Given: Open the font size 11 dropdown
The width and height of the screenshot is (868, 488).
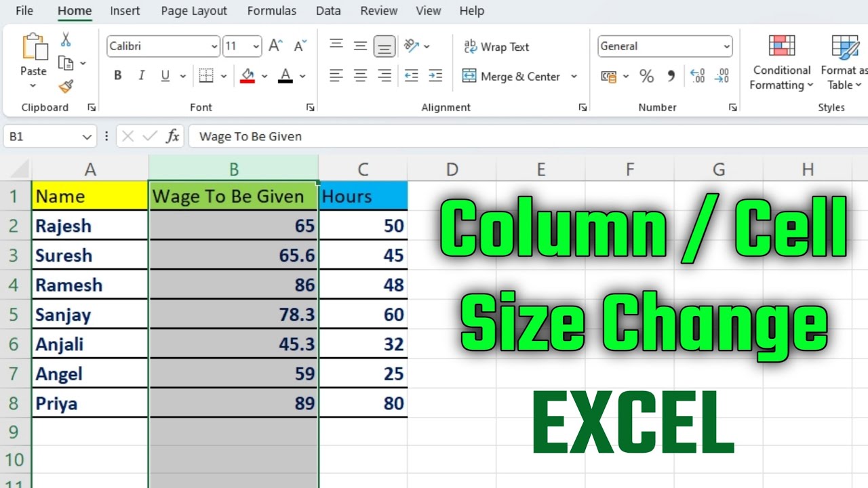Looking at the screenshot, I should click(256, 46).
